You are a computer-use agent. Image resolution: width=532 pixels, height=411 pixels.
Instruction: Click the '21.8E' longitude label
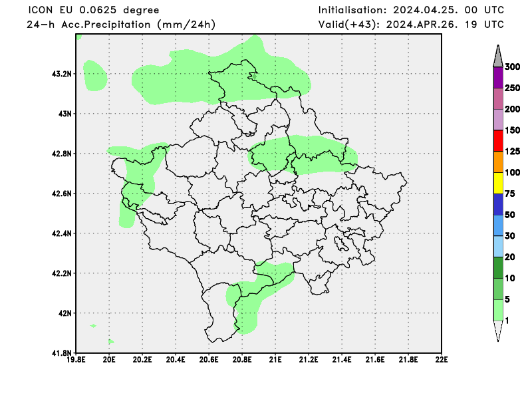click(x=408, y=359)
